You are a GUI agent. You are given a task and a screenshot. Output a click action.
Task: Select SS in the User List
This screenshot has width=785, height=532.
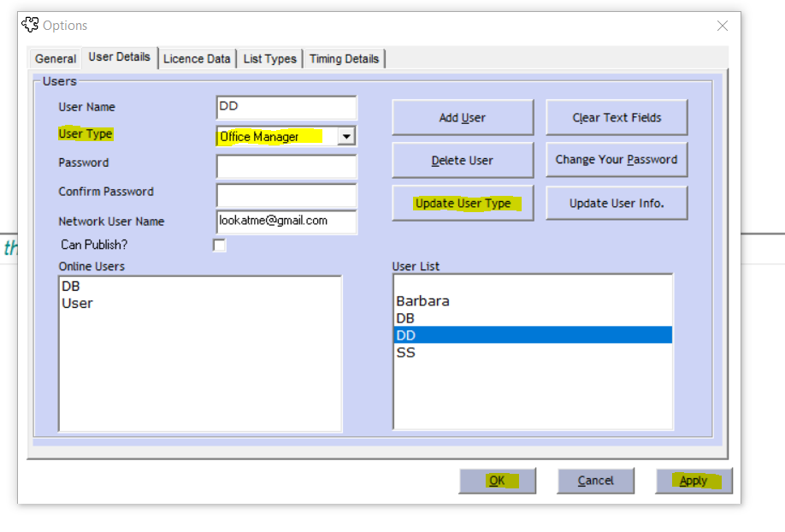click(x=406, y=352)
